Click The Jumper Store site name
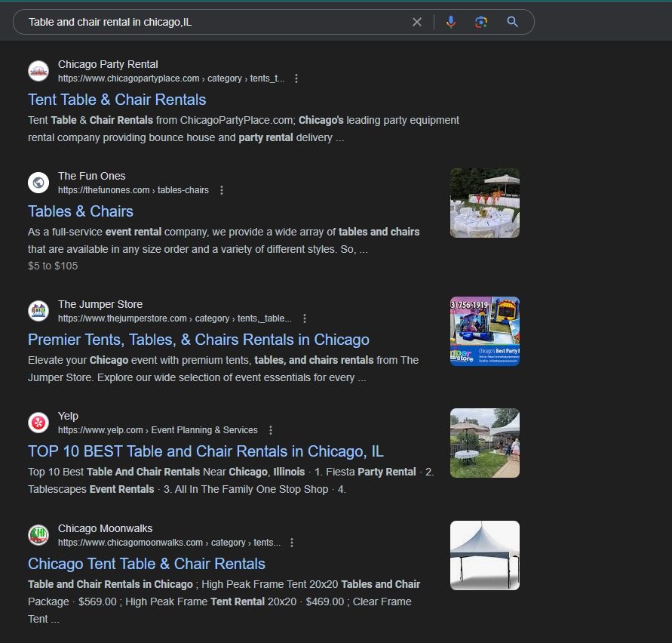 [100, 304]
